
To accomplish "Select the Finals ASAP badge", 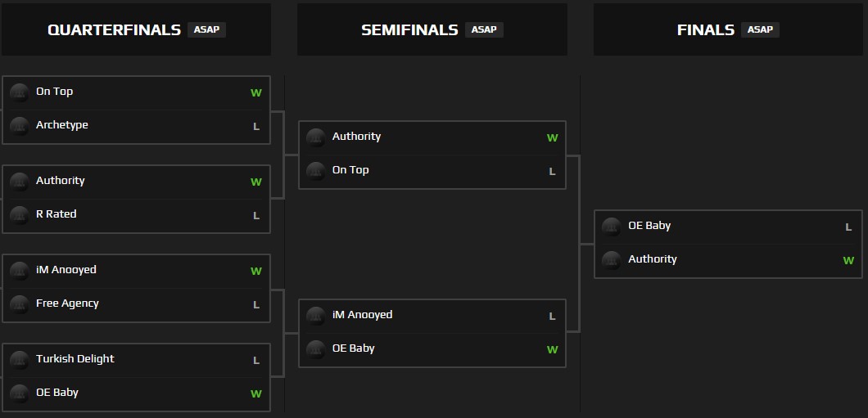I will tap(760, 29).
